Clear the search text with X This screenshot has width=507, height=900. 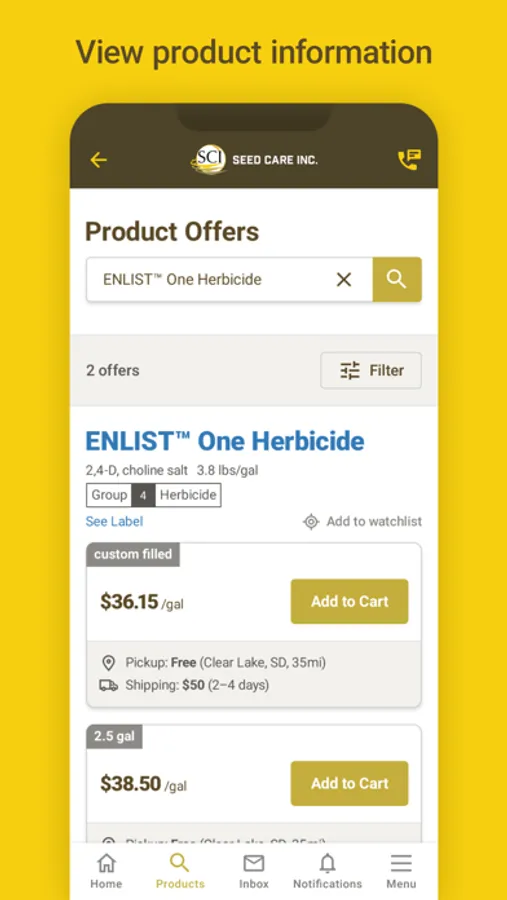click(344, 280)
